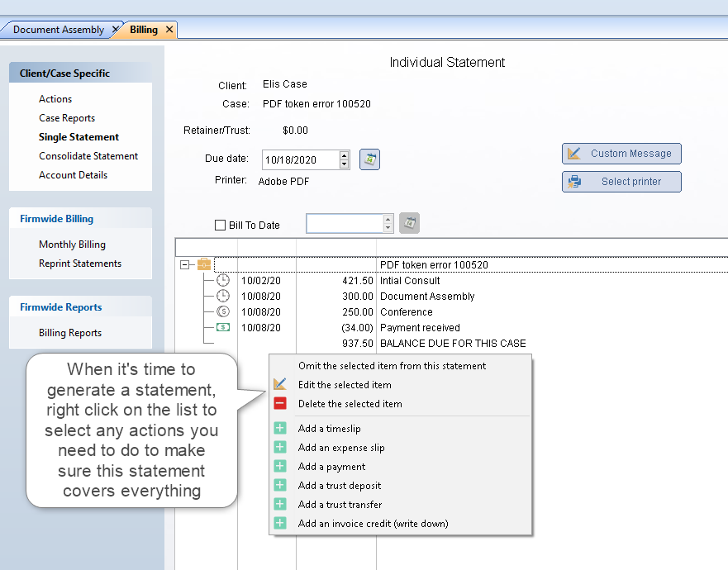Switch to the Document Assembly tab
The height and width of the screenshot is (570, 728).
pos(59,30)
